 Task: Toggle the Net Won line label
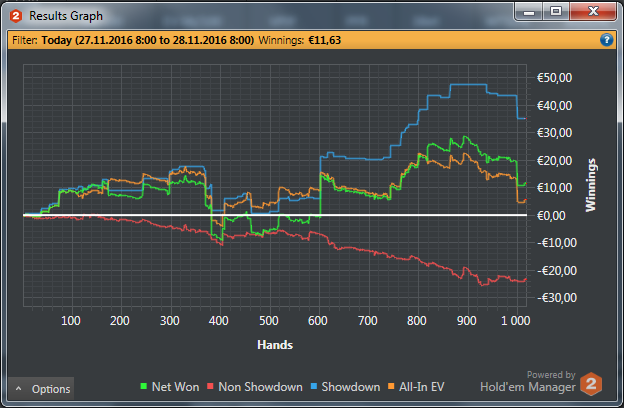tap(176, 388)
